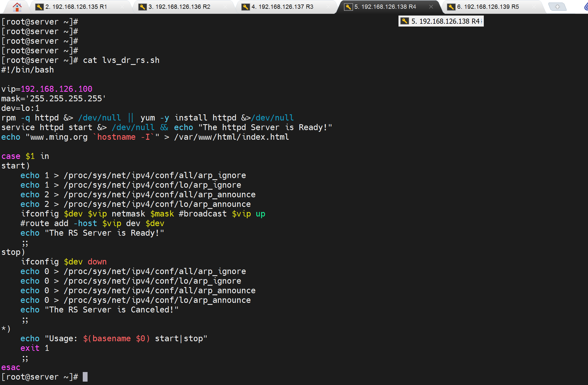Click the SSH key icon on the R1 tab
The image size is (588, 385).
pyautogui.click(x=39, y=7)
